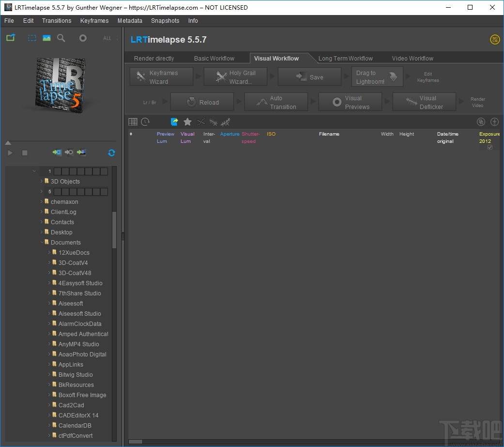Viewport: 504px width, 447px height.
Task: Open the Info menu
Action: pos(193,20)
